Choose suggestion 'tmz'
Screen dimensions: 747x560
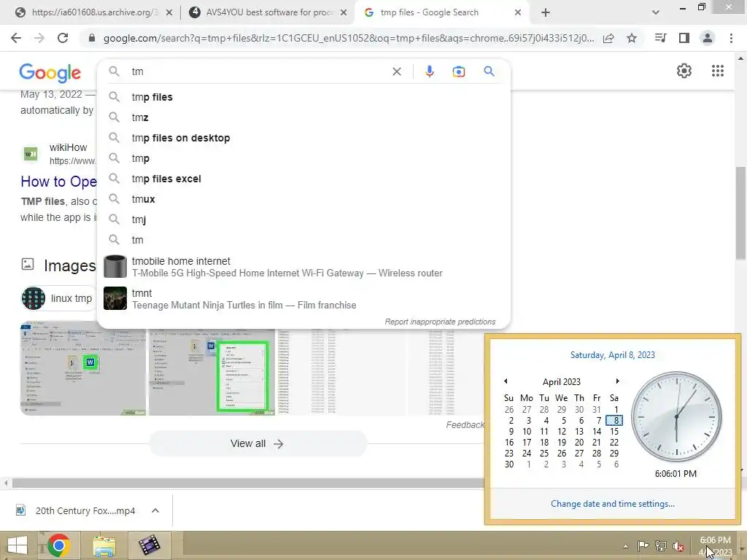click(x=303, y=117)
